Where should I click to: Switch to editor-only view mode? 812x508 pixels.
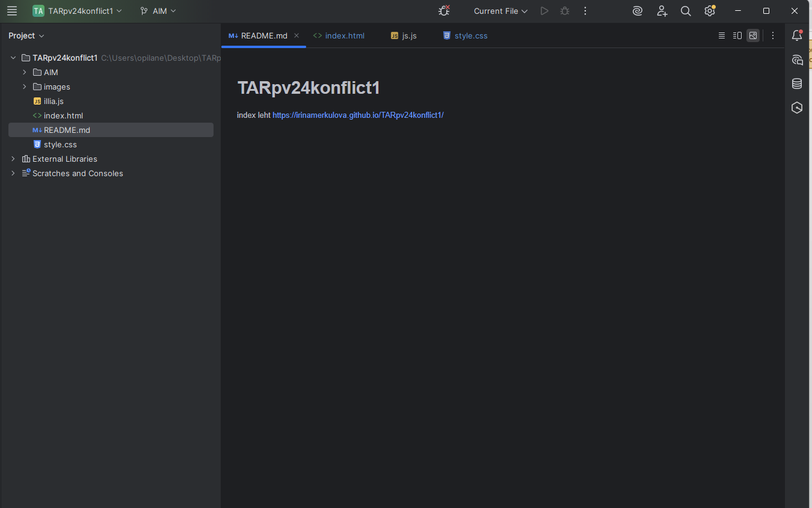(x=722, y=35)
